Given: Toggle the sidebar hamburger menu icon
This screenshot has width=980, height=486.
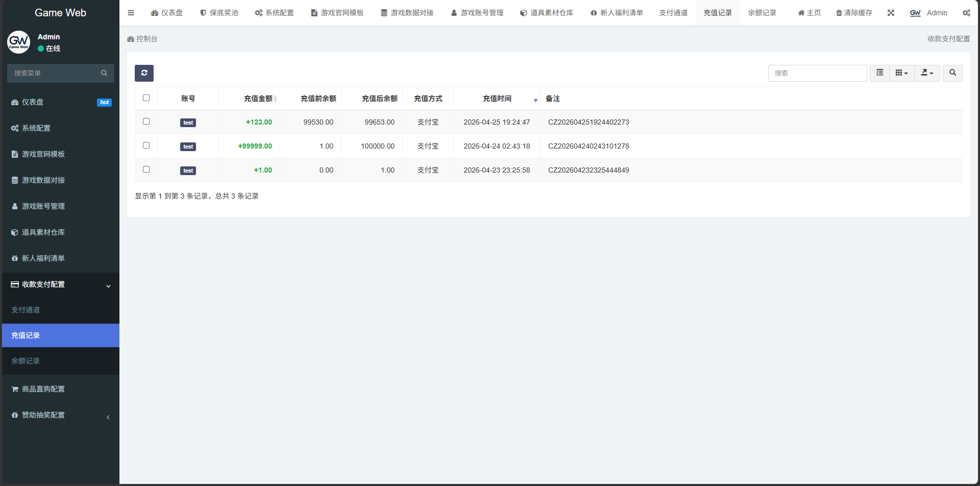Looking at the screenshot, I should 131,13.
